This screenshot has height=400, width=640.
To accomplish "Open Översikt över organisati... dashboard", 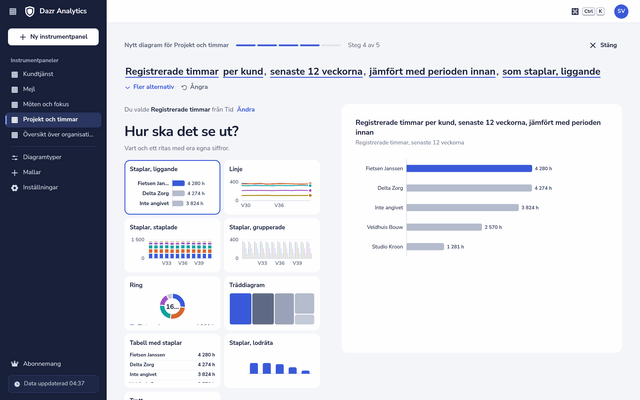I will pyautogui.click(x=53, y=135).
